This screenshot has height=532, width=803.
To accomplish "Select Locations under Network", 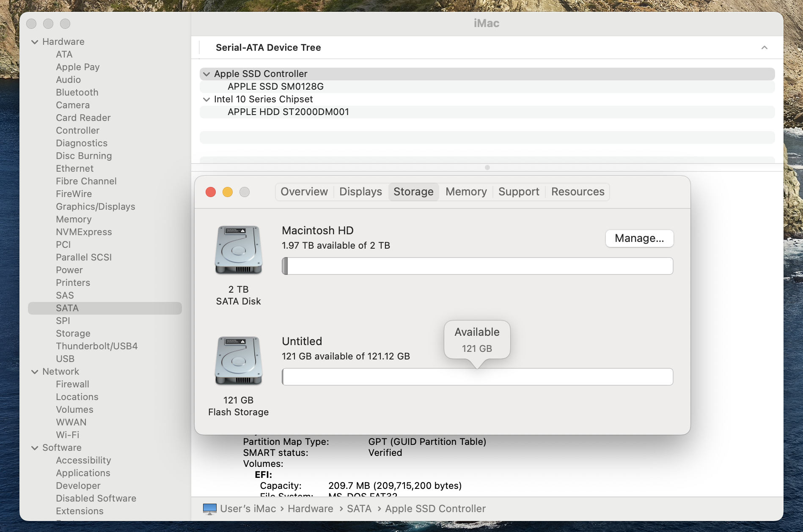I will point(77,397).
